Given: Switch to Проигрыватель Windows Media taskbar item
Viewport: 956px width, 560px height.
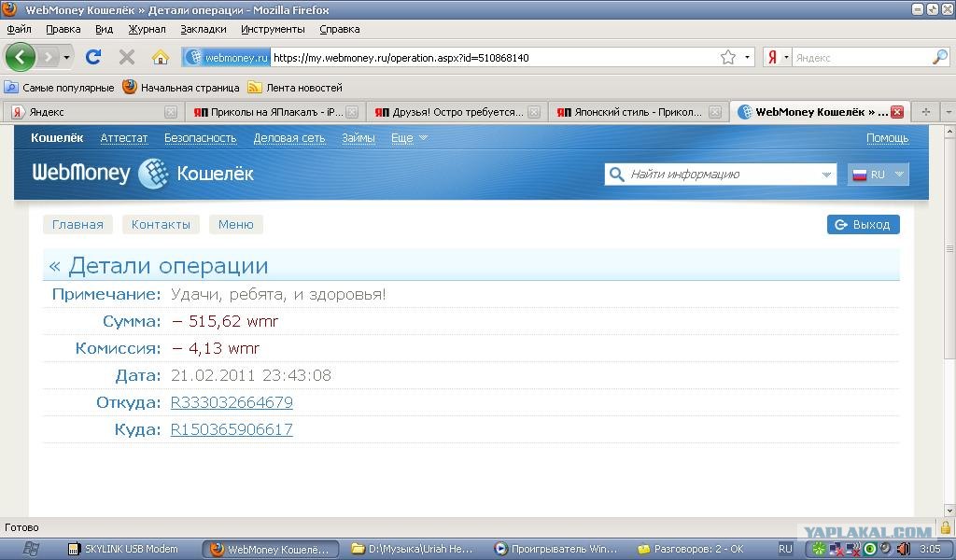Looking at the screenshot, I should (x=556, y=549).
